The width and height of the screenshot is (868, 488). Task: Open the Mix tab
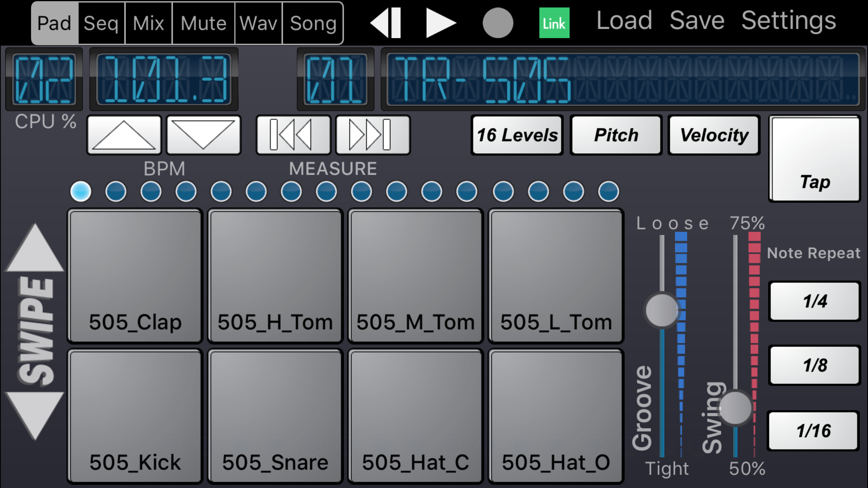pos(148,23)
